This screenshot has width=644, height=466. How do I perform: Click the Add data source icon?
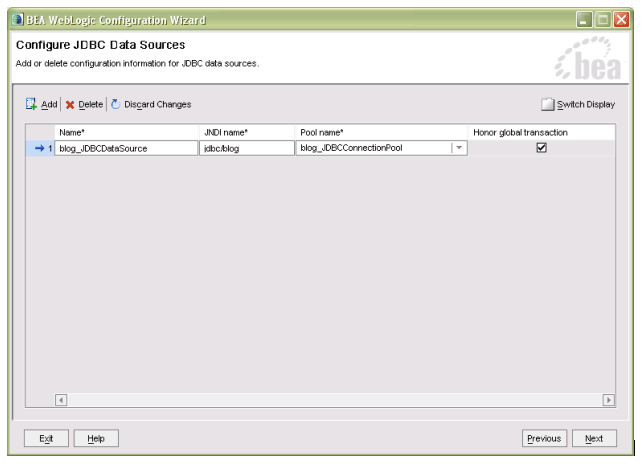pos(30,104)
